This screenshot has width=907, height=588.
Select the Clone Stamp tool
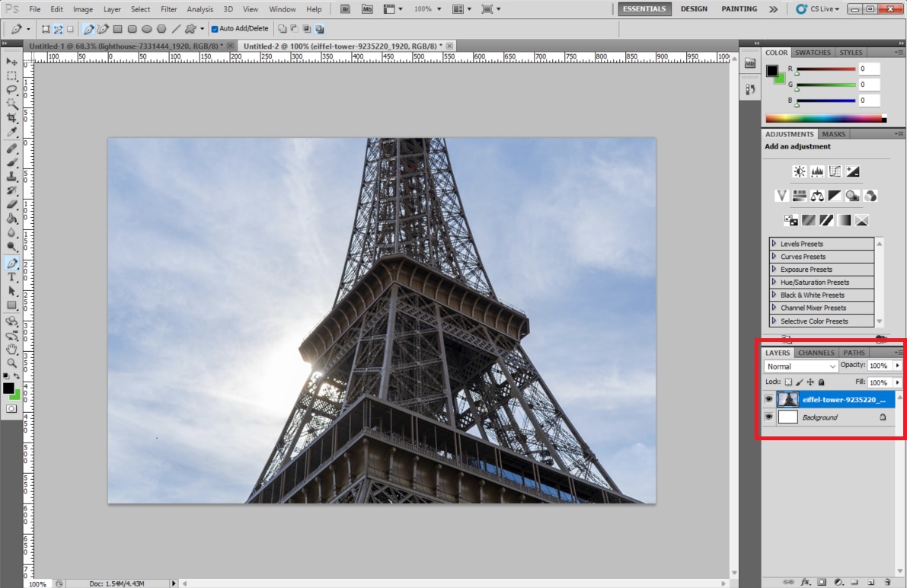11,177
